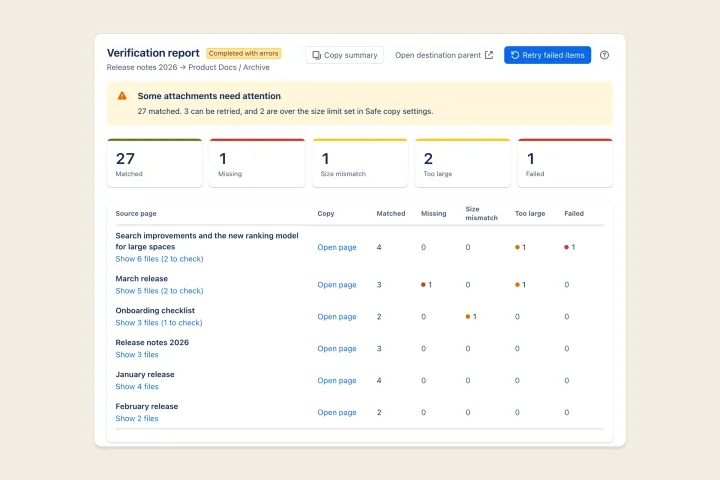Click Too large count 1 in March release row

[x=520, y=285]
